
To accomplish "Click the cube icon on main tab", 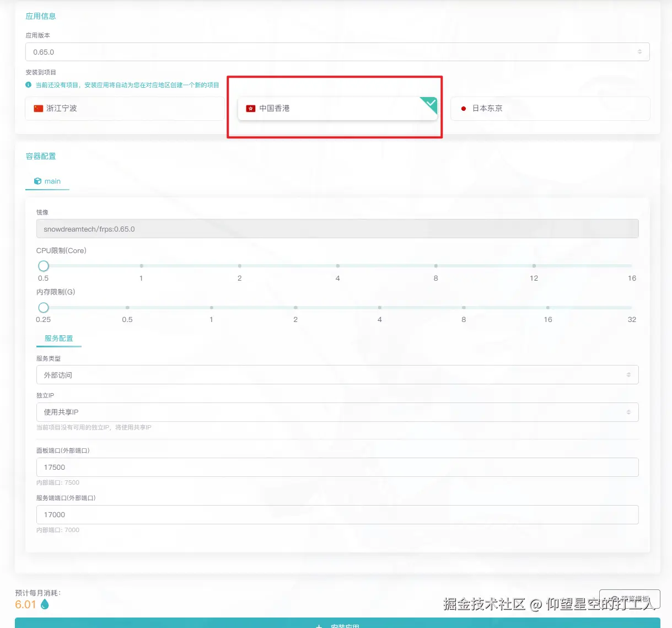I will [37, 181].
